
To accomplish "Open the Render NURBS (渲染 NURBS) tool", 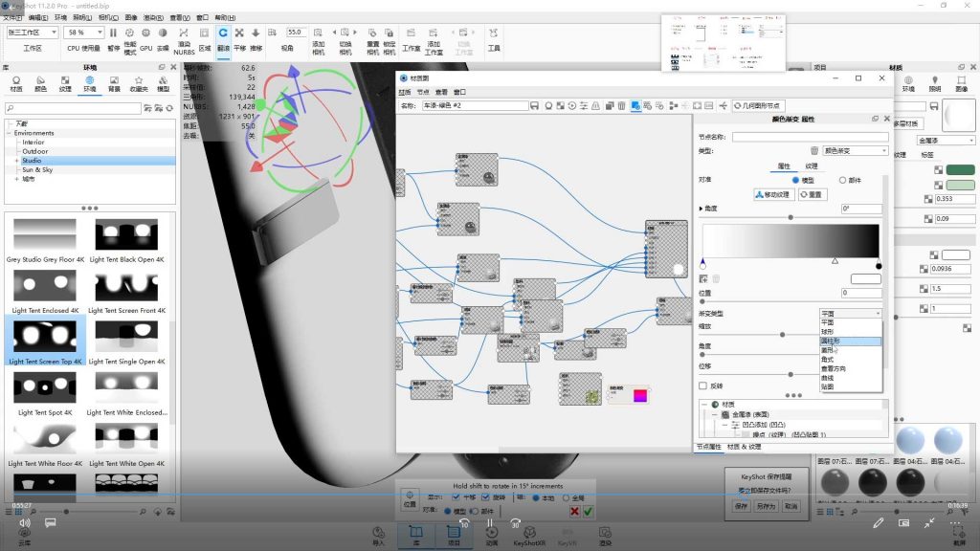I will coord(184,37).
